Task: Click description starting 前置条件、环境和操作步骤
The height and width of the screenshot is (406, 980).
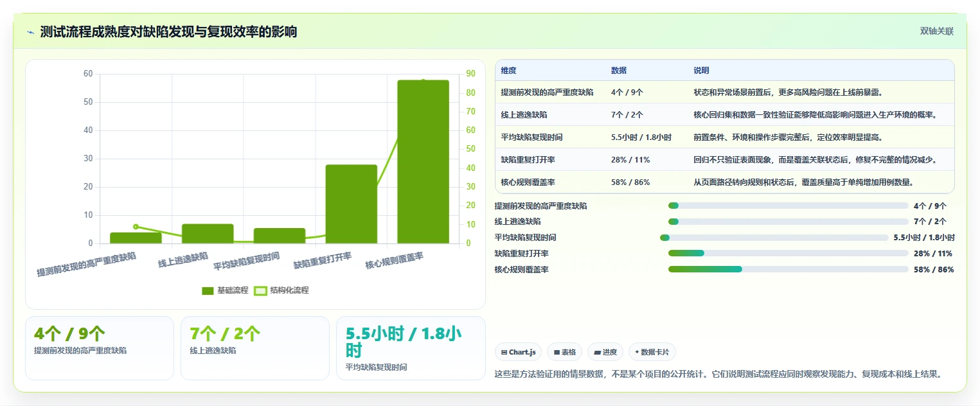Action: pyautogui.click(x=789, y=137)
